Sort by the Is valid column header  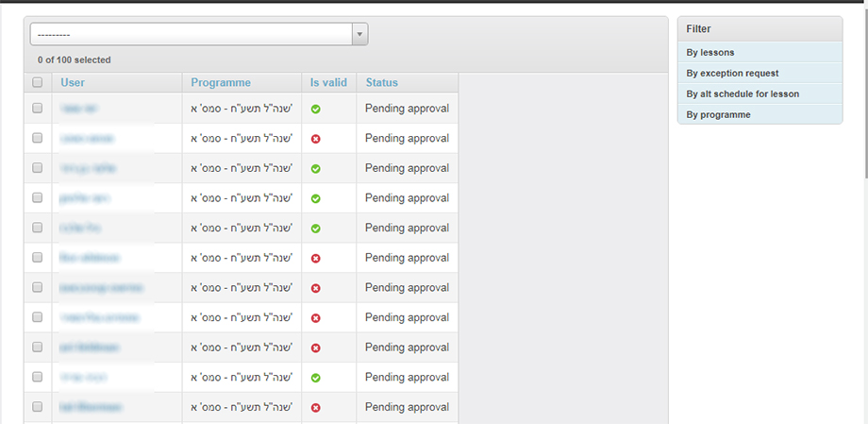pos(328,83)
